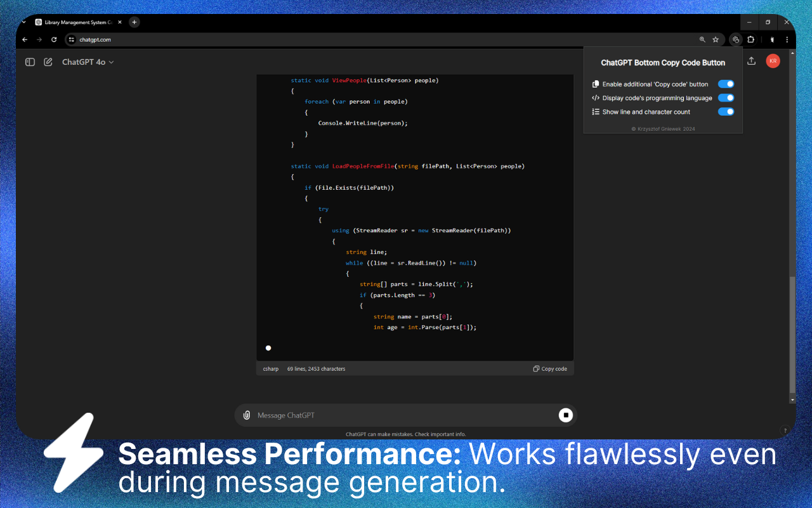Click the csharp language label
This screenshot has height=508, width=812.
click(271, 369)
